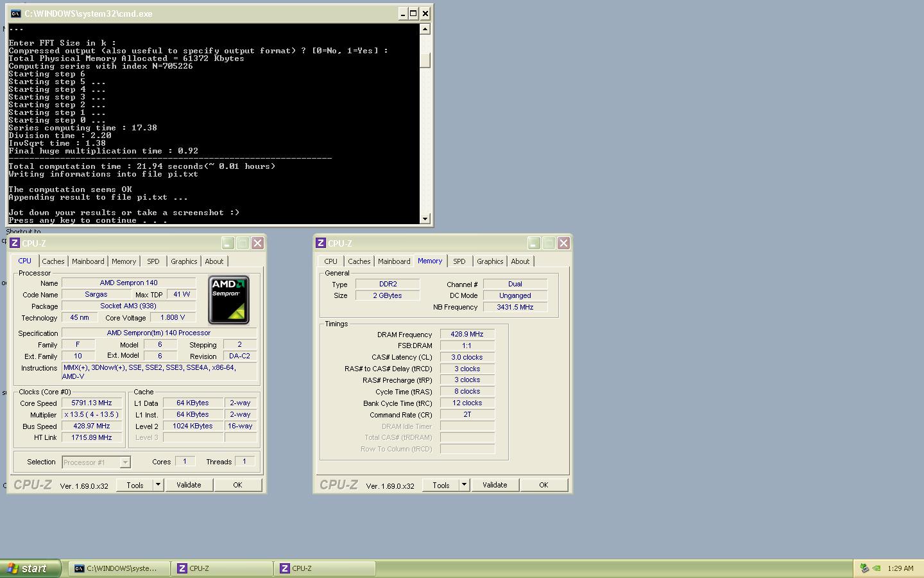Image resolution: width=924 pixels, height=578 pixels.
Task: Open the Processor #1 selection dropdown
Action: 96,462
